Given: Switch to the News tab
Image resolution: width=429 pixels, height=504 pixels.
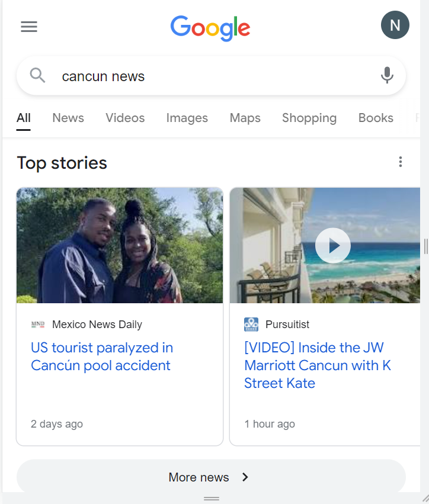Looking at the screenshot, I should click(x=68, y=118).
